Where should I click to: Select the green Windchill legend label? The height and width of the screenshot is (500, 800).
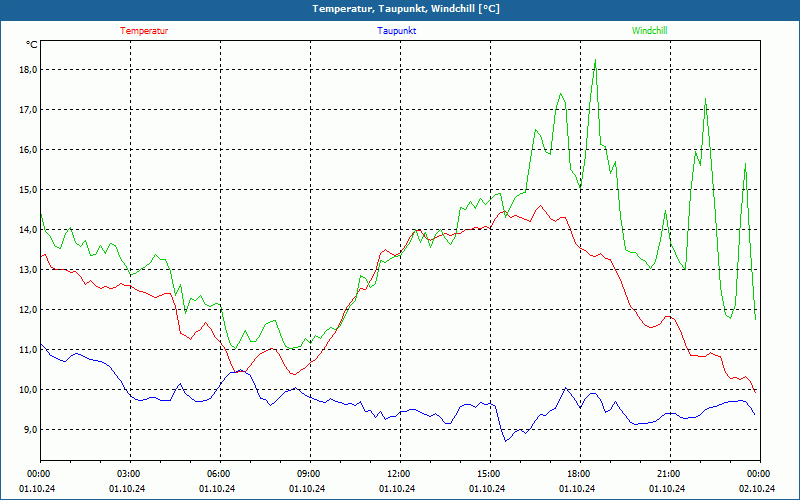649,31
